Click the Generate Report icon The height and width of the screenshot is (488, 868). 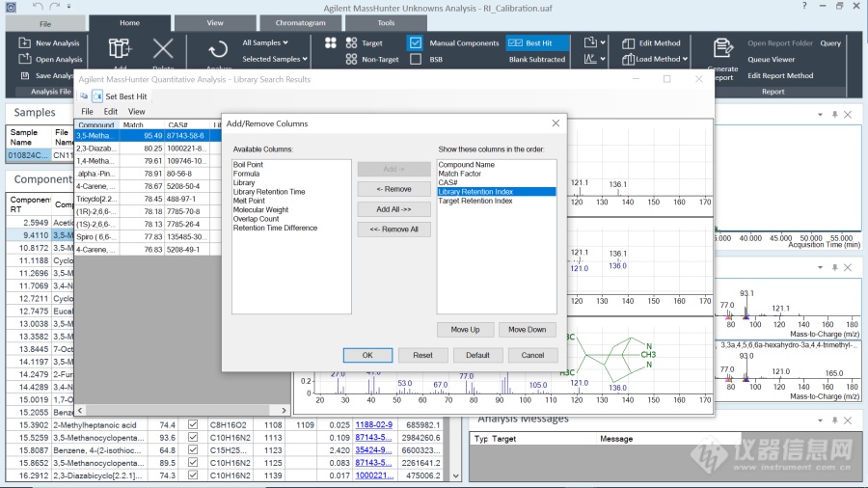tap(722, 48)
